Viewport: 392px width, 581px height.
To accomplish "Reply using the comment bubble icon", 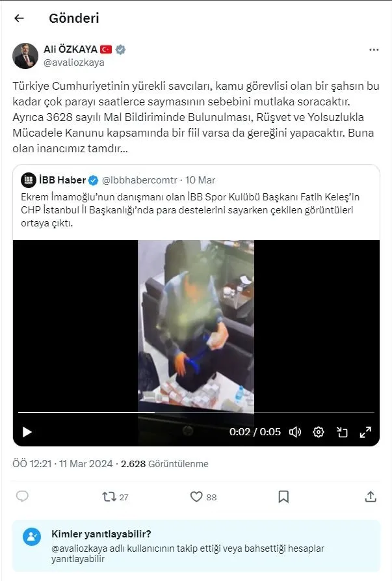I will click(22, 496).
